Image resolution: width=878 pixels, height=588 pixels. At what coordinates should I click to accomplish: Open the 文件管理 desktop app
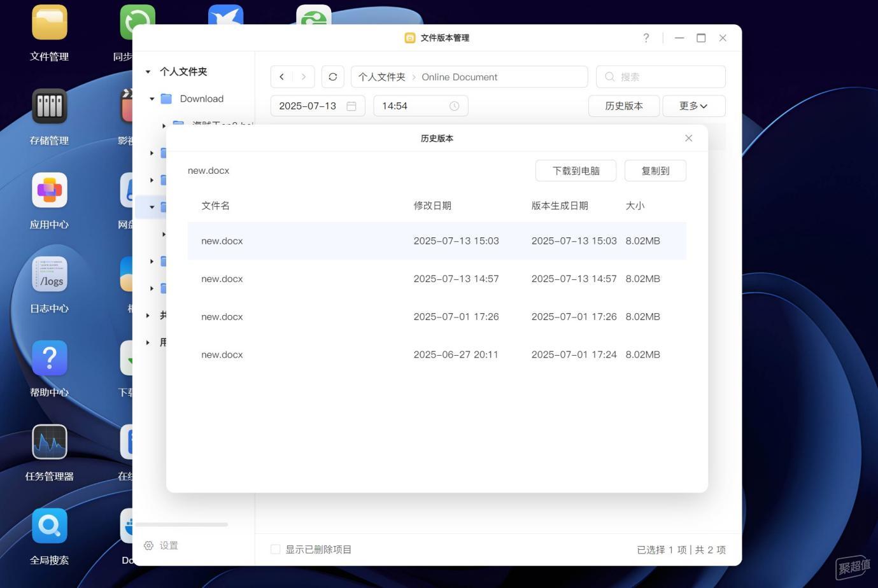50,23
